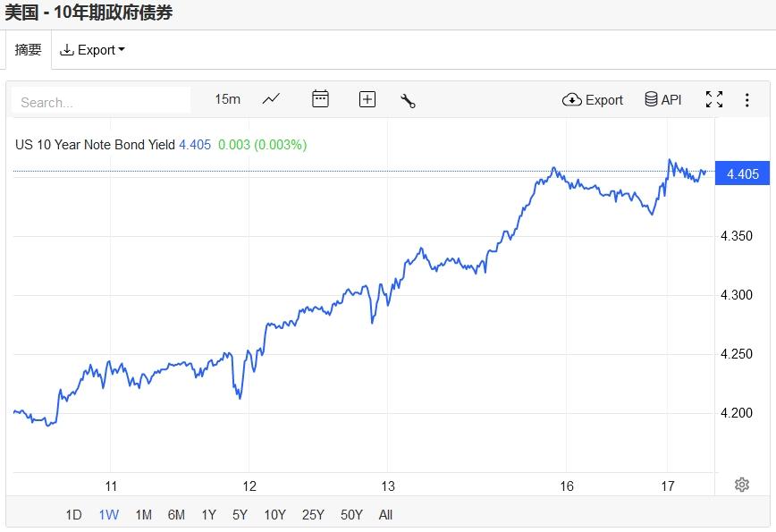
Task: Click date label 13 on the x-axis
Action: coord(388,486)
